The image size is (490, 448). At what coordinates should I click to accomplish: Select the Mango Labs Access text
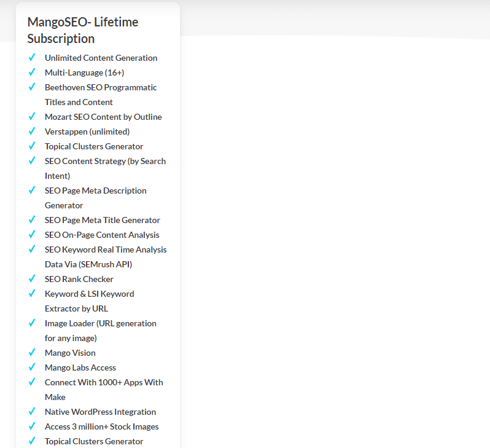pos(80,367)
